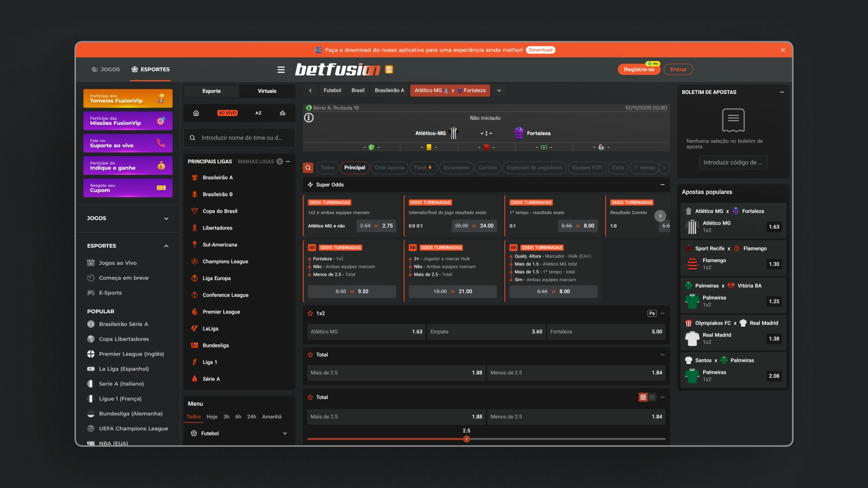This screenshot has width=868, height=488.
Task: Favorite the 1x2 market with star
Action: click(310, 313)
